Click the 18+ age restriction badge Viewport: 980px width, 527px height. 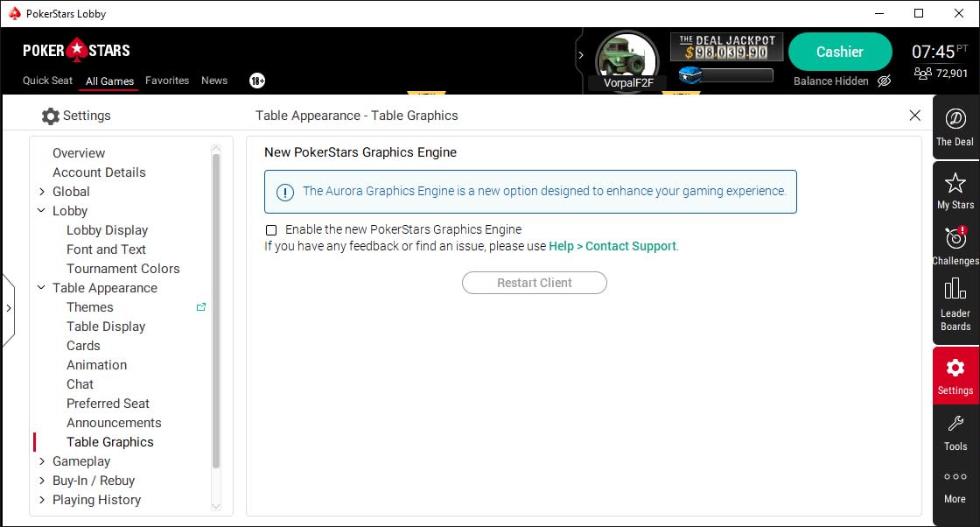tap(257, 81)
